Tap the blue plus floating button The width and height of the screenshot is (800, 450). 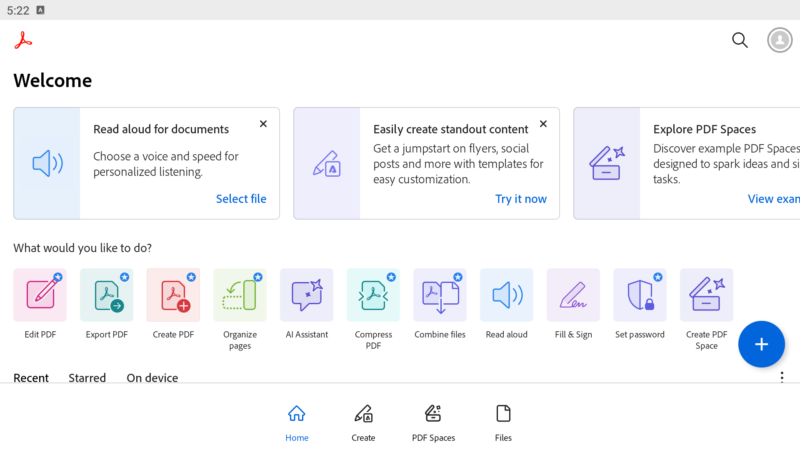[x=761, y=344]
